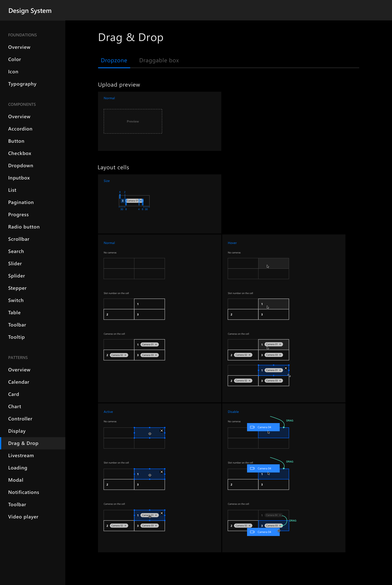Screen dimensions: 392x585
Task: Open the Color foundations page
Action: point(14,59)
